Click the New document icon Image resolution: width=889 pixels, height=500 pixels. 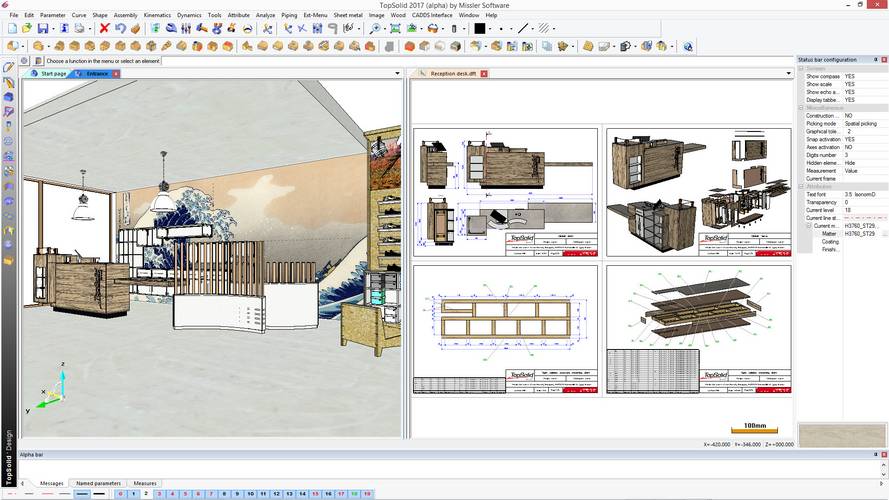tap(11, 29)
